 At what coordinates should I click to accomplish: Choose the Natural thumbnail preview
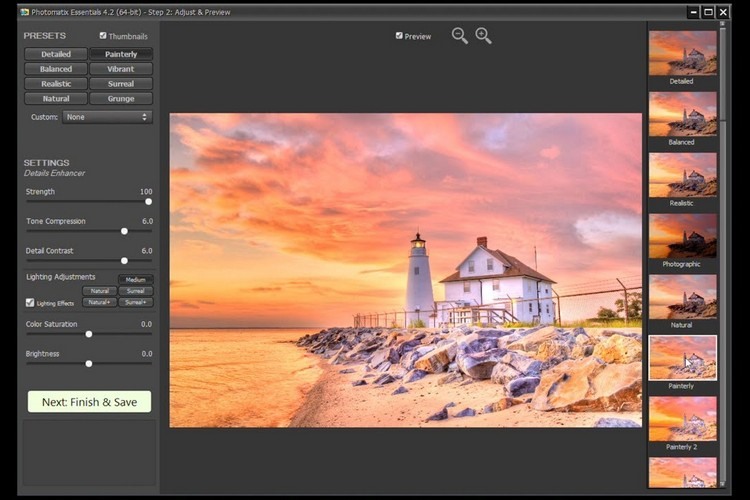(x=682, y=296)
